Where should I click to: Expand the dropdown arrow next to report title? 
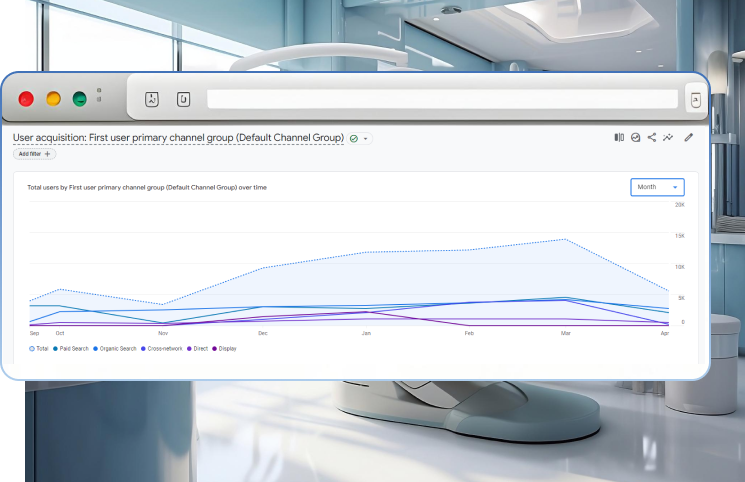366,138
